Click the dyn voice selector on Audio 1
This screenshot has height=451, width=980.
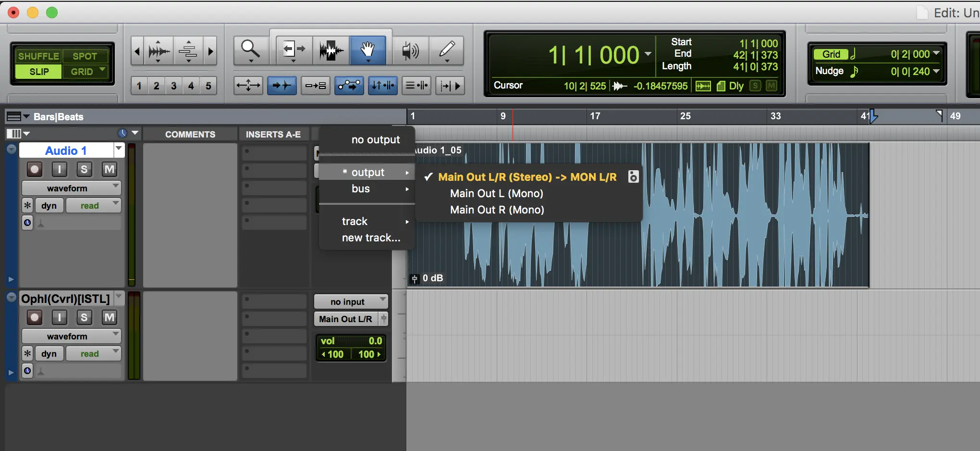[49, 205]
